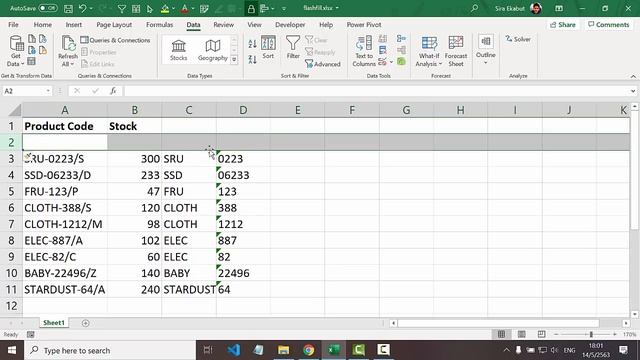Open the File tab
Viewport: 640px width, 360px height.
point(13,24)
